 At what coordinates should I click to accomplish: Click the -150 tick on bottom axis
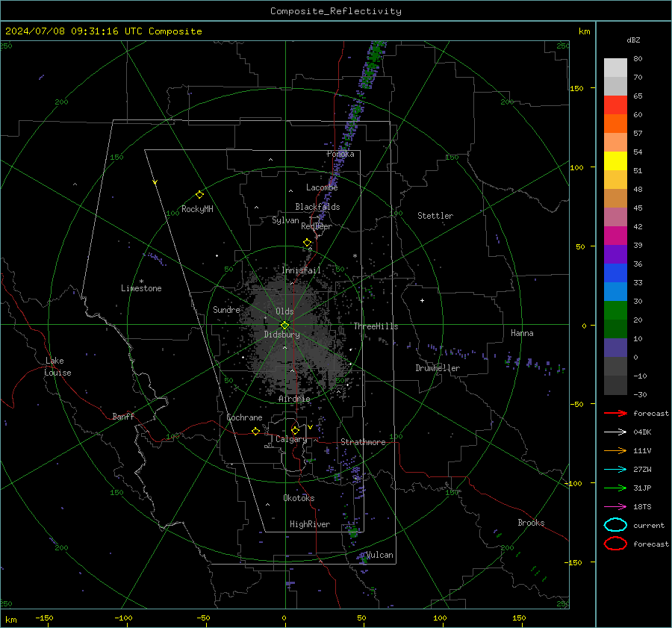(44, 618)
